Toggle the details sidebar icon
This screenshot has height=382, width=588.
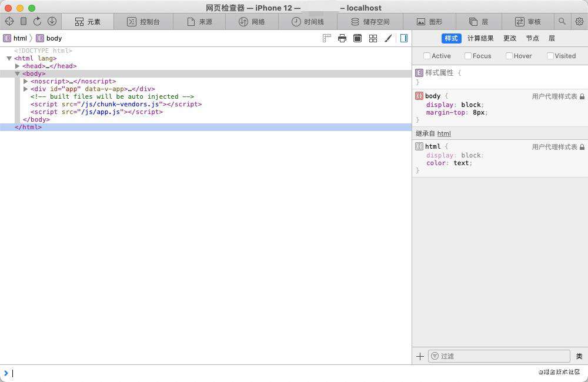click(404, 38)
